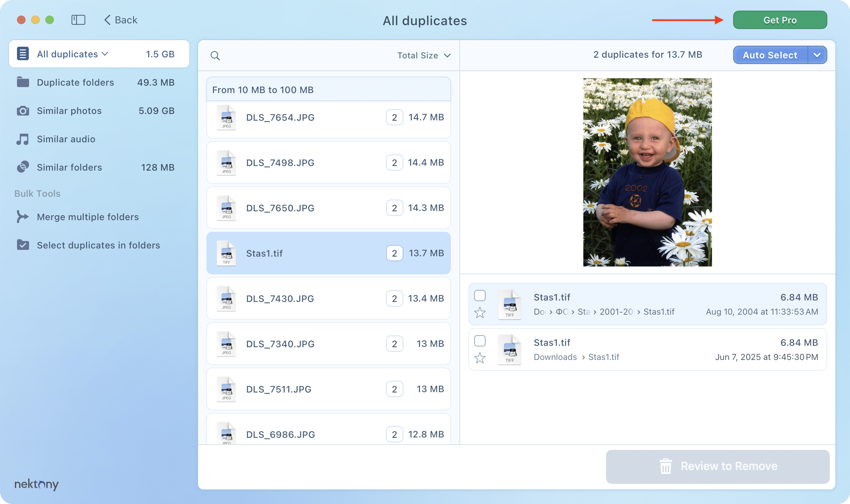Click the Similar photos camera icon
This screenshot has height=504, width=850.
(23, 111)
